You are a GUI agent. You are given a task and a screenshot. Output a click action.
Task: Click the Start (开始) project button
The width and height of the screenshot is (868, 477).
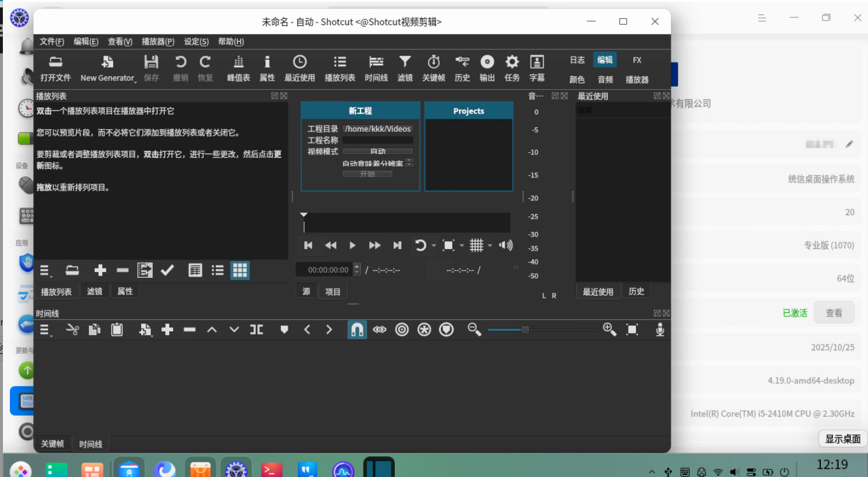point(367,174)
